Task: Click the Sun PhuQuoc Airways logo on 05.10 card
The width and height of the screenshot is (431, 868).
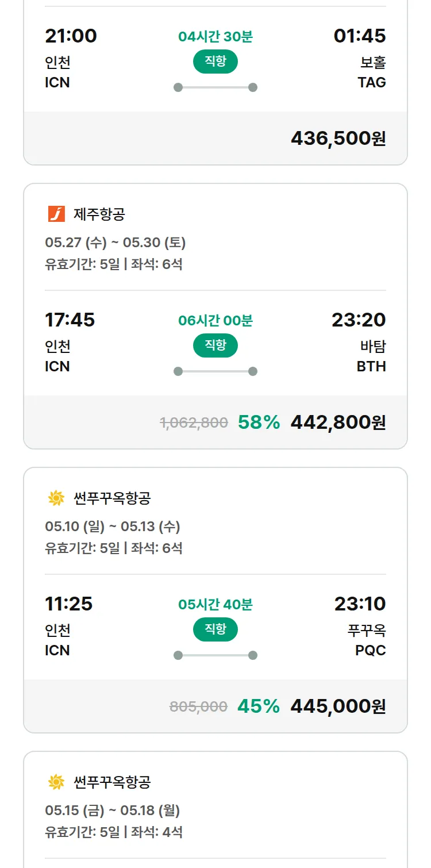Action: tap(56, 498)
